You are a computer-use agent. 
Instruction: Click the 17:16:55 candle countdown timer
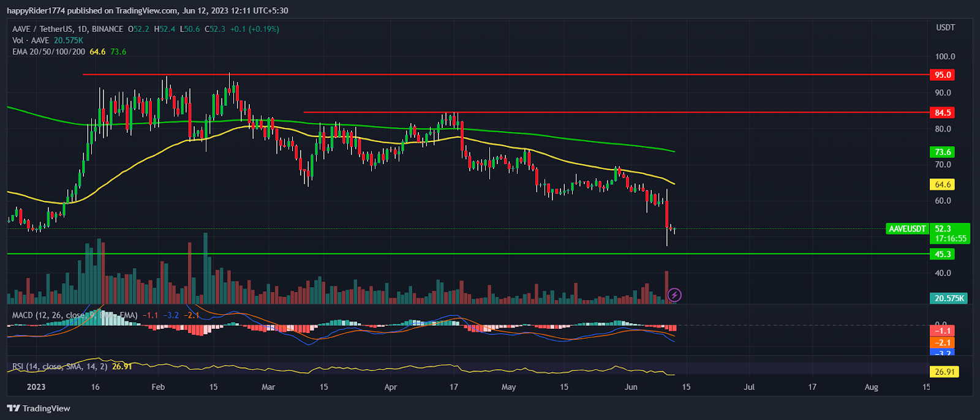click(x=951, y=239)
